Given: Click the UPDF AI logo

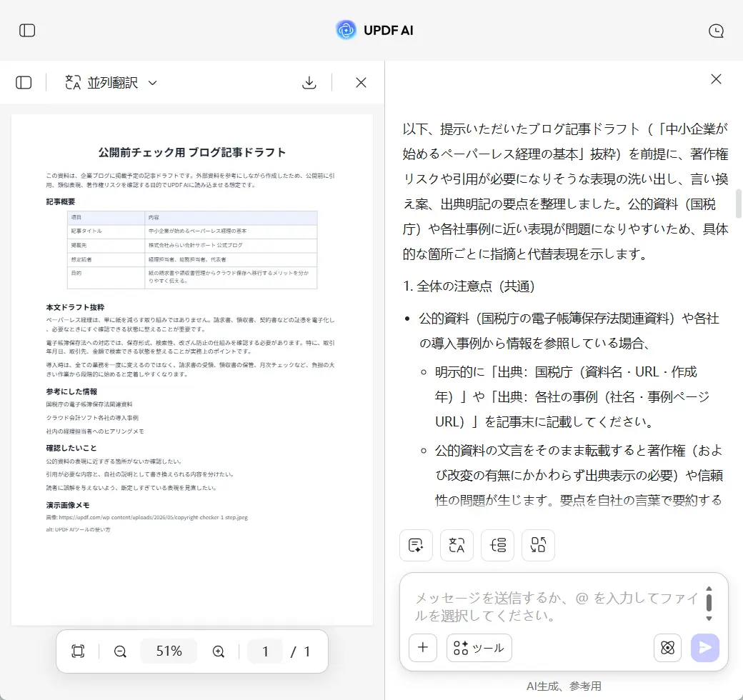Looking at the screenshot, I should [x=374, y=30].
